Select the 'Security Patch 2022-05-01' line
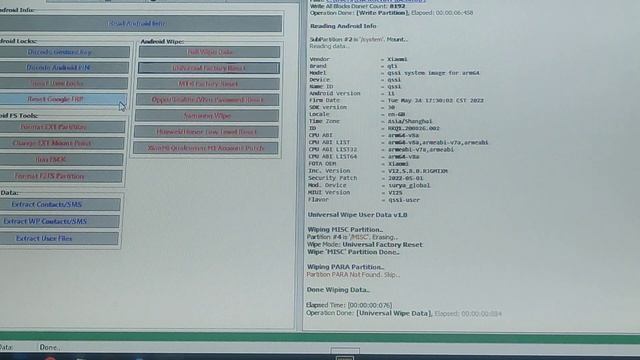This screenshot has width=640, height=360. (366, 178)
